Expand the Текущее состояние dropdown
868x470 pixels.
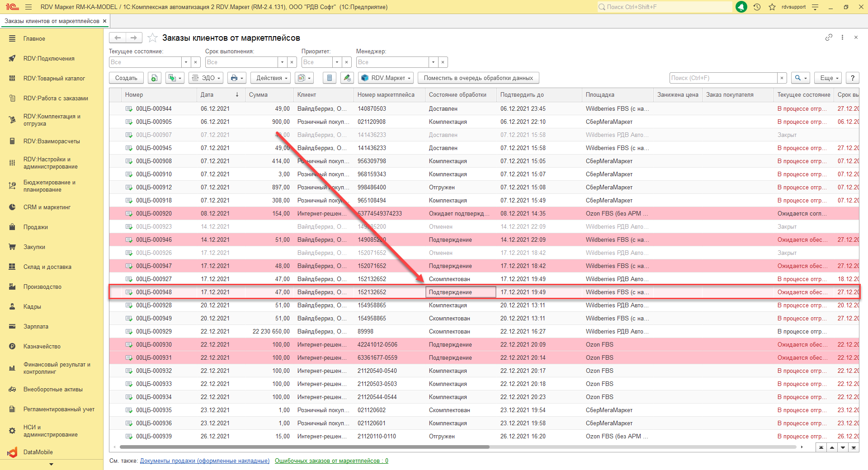[186, 62]
